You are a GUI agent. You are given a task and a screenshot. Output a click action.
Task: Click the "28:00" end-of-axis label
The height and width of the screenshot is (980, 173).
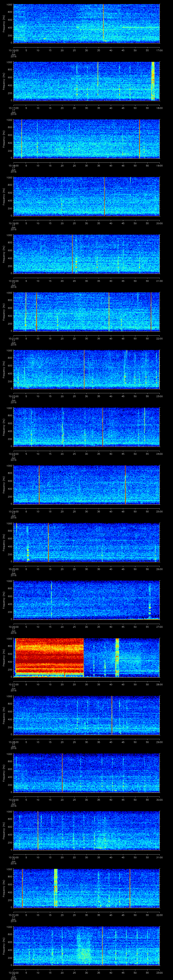click(x=159, y=684)
